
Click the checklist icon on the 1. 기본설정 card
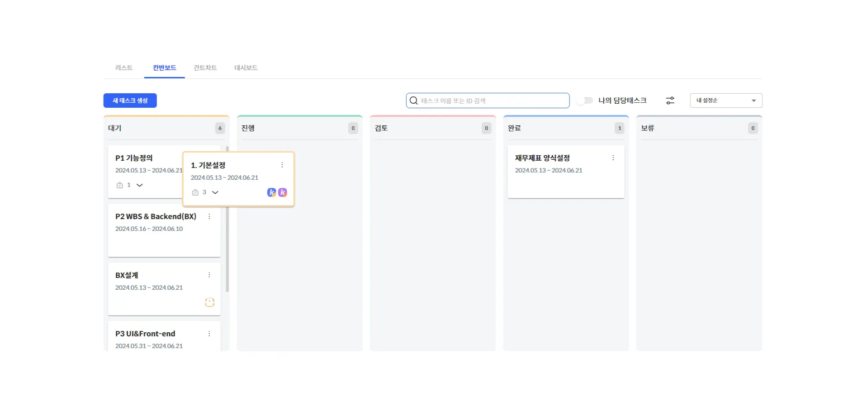pos(194,192)
